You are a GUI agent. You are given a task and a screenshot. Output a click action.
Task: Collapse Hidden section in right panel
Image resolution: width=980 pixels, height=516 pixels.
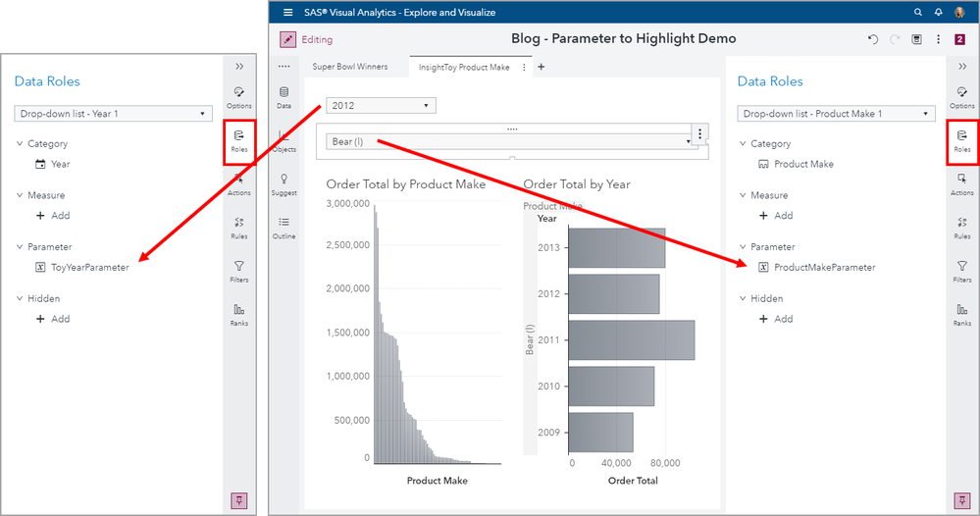pyautogui.click(x=743, y=298)
